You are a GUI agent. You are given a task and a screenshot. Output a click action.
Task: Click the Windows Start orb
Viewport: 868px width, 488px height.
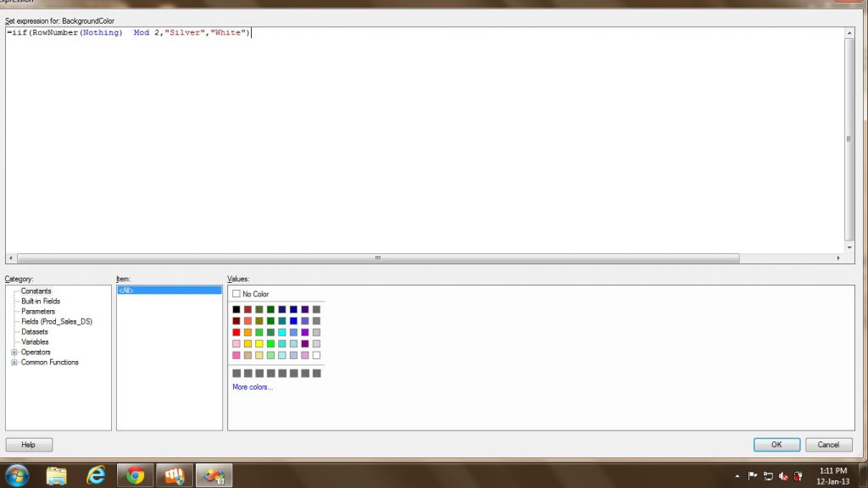[15, 475]
